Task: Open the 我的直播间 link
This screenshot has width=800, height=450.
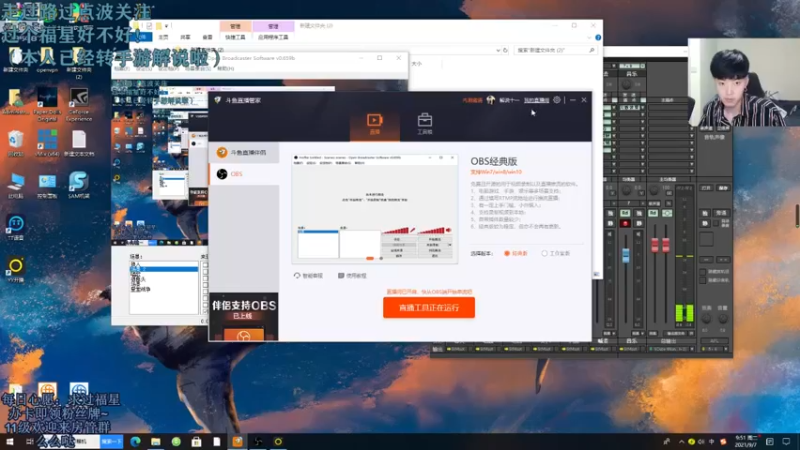Action: pyautogui.click(x=536, y=101)
